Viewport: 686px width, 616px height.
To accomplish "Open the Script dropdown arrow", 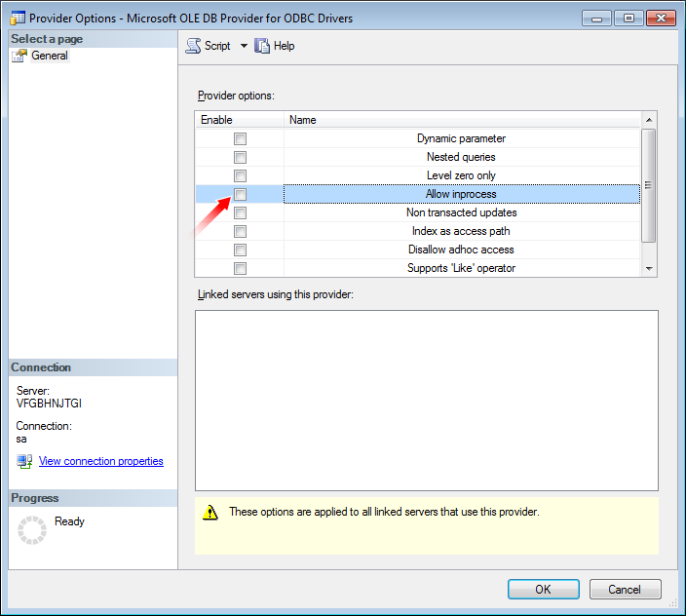I will point(244,46).
